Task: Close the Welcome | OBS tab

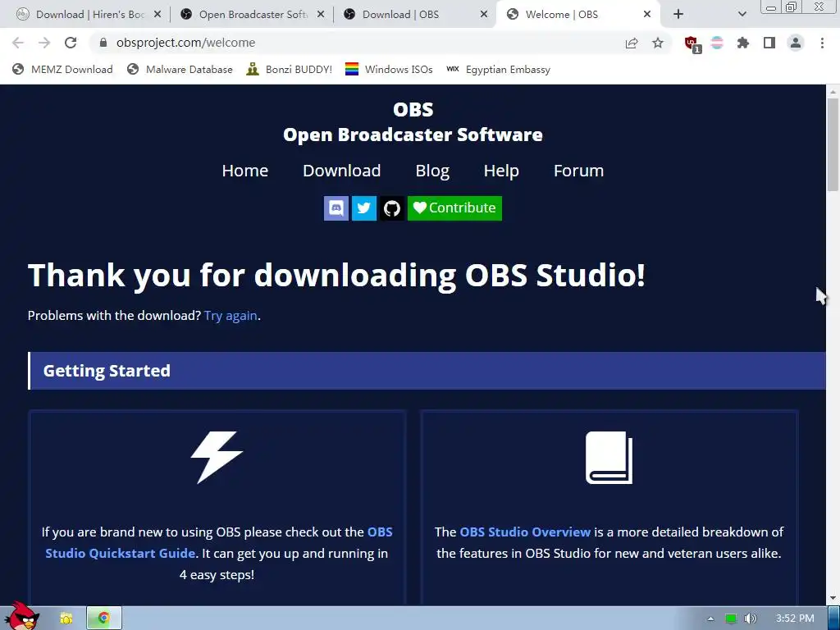Action: 647,15
